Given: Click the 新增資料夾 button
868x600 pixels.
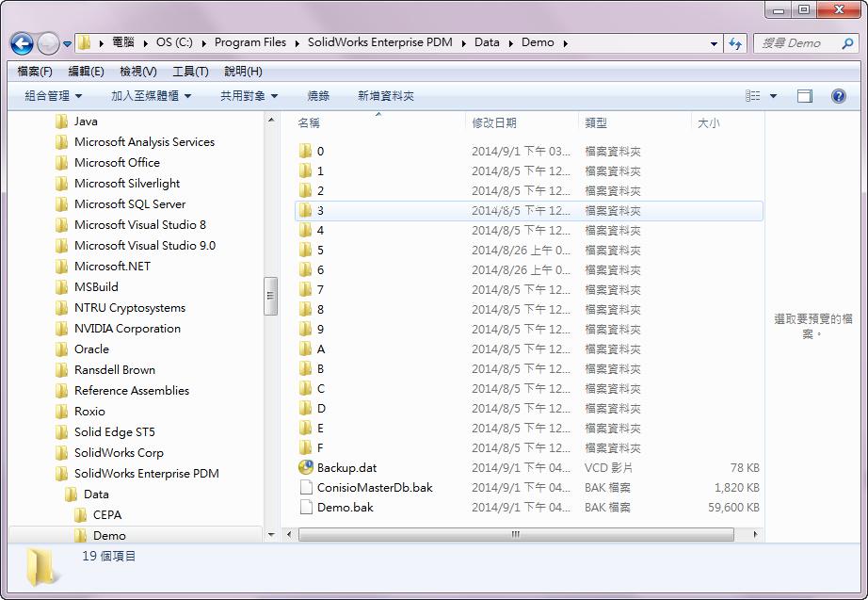Looking at the screenshot, I should click(386, 96).
